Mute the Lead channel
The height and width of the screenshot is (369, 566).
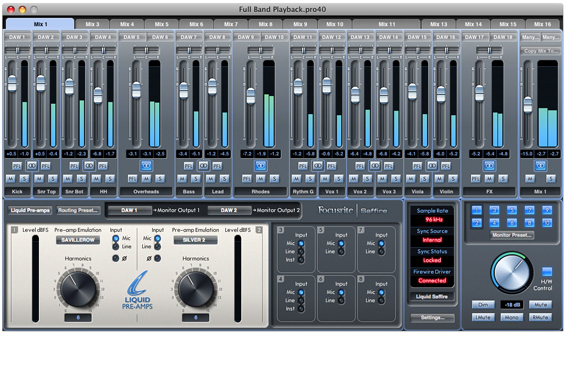pyautogui.click(x=210, y=179)
